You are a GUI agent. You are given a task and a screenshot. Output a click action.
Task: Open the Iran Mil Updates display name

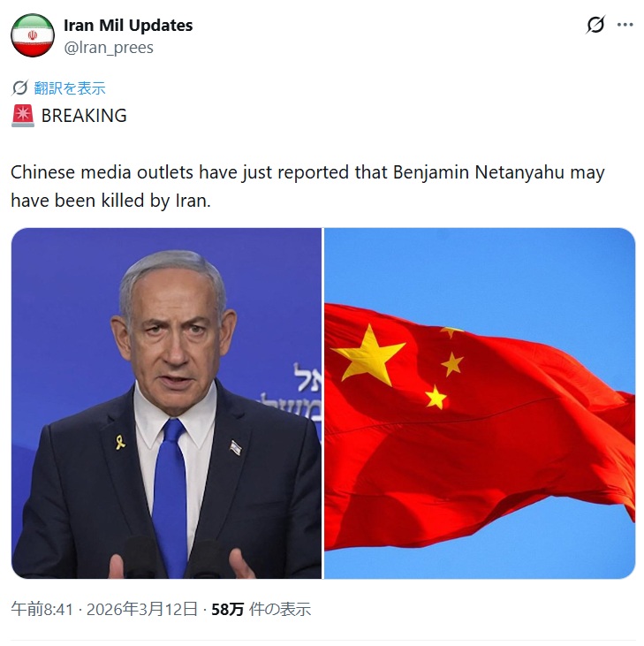coord(128,25)
